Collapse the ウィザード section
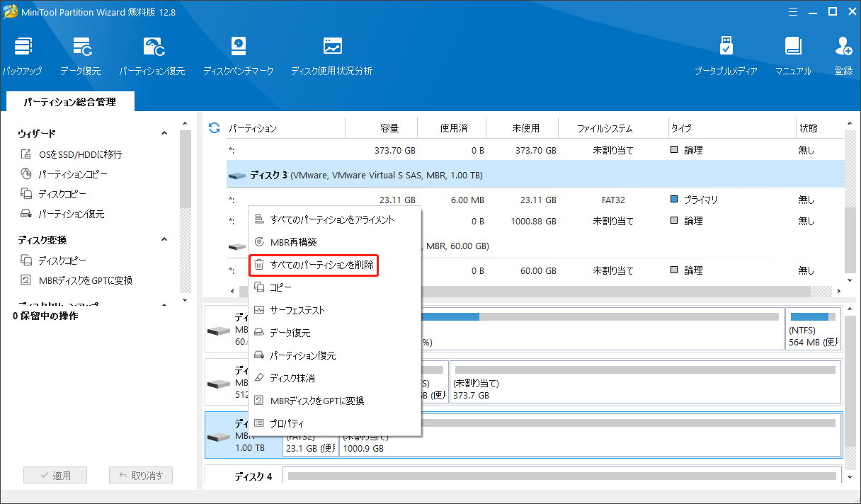 (x=164, y=133)
